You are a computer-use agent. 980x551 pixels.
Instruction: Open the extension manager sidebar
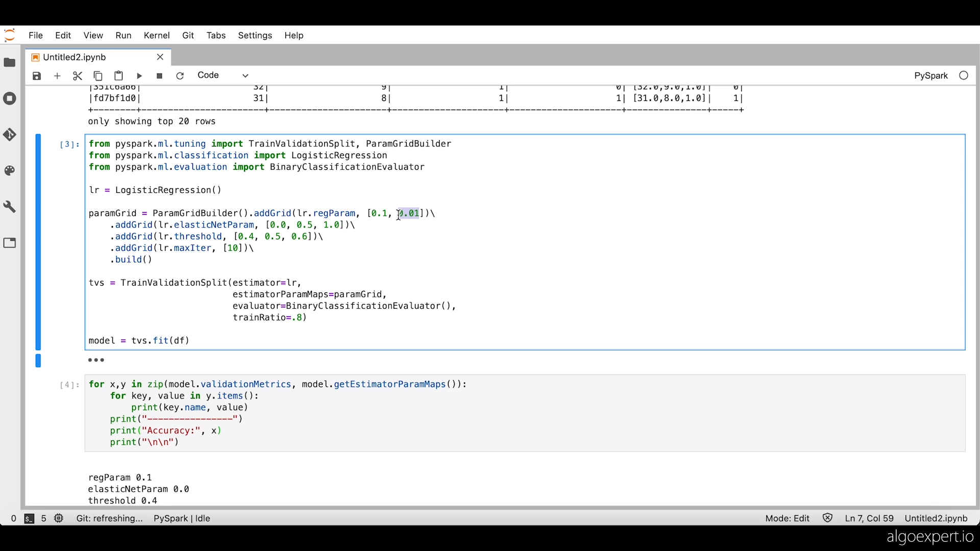[9, 206]
